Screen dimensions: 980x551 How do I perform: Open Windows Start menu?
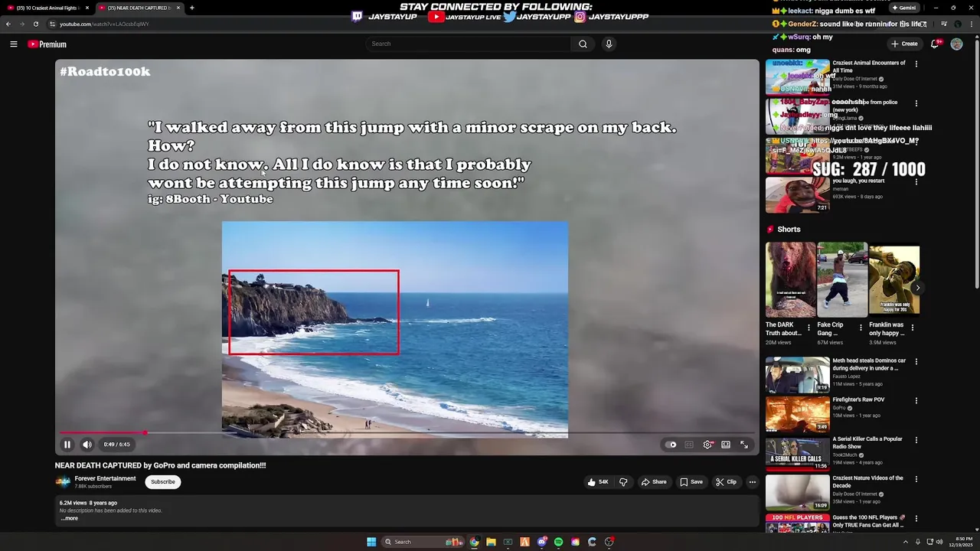pyautogui.click(x=371, y=542)
